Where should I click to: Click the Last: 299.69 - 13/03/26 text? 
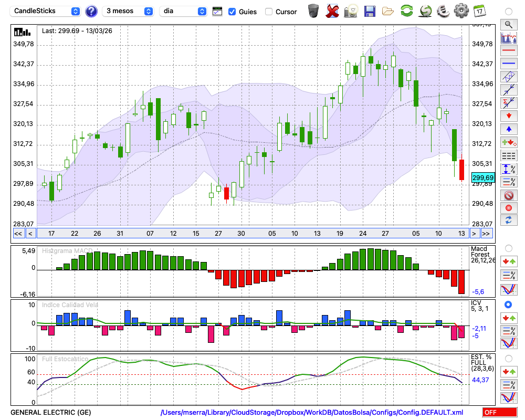77,31
